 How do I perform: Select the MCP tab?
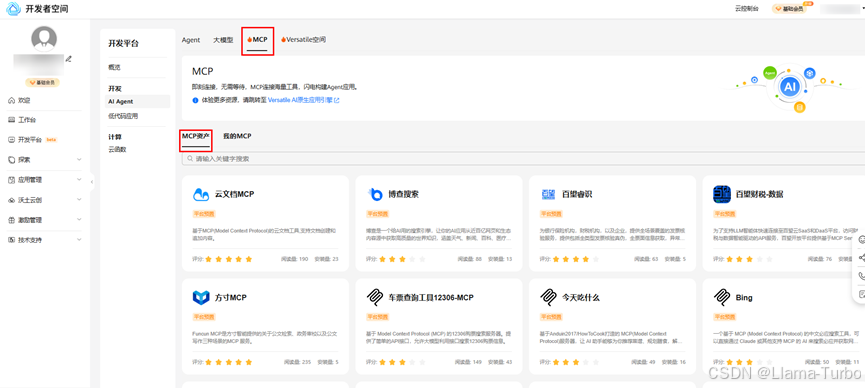pos(258,40)
